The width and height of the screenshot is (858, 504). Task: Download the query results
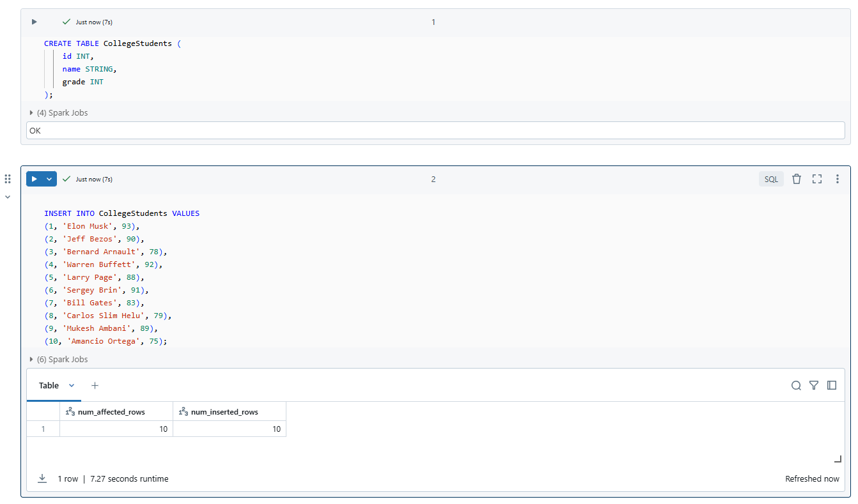(42, 478)
